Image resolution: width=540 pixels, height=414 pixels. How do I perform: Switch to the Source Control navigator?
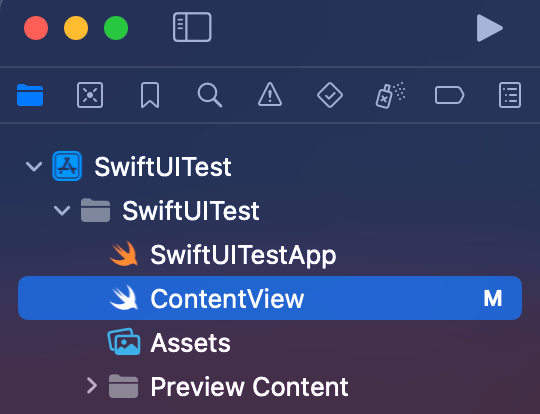pos(90,95)
